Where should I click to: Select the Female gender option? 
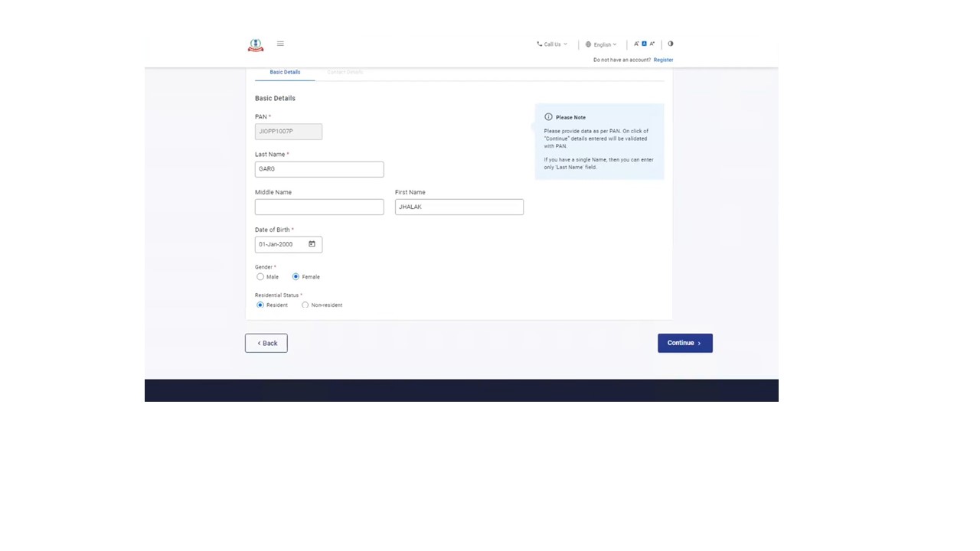(296, 277)
